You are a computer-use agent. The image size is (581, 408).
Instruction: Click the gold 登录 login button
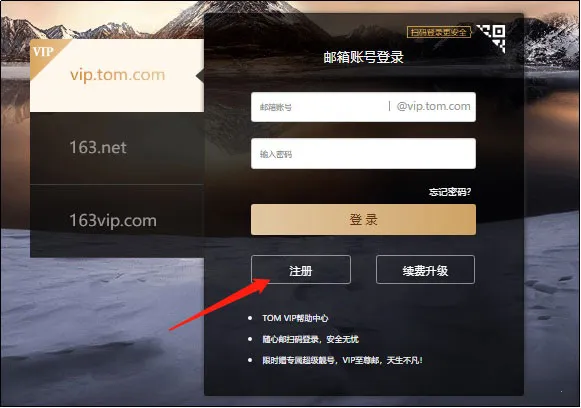point(363,219)
